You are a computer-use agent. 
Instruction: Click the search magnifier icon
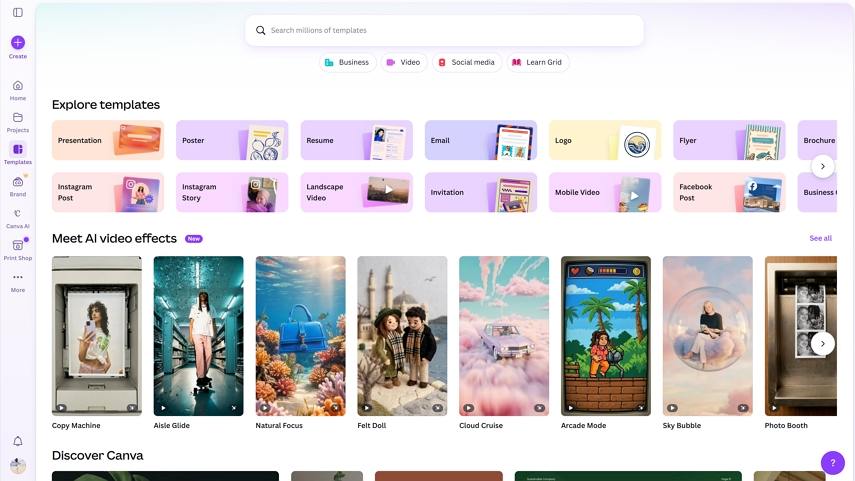point(261,31)
